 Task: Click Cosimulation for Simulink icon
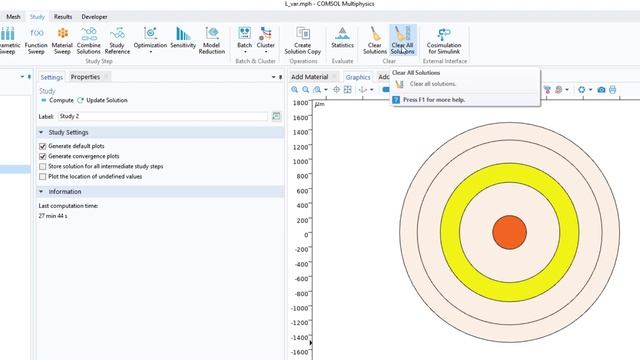tap(444, 33)
